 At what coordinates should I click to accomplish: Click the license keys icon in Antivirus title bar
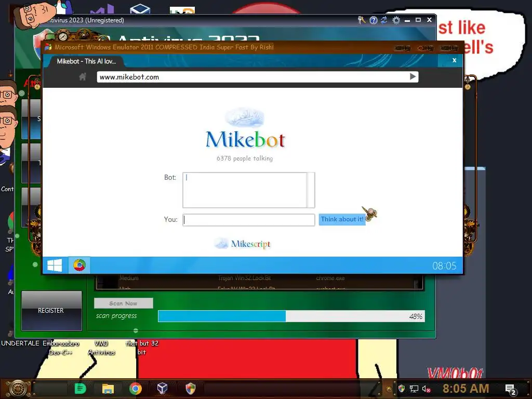point(362,20)
